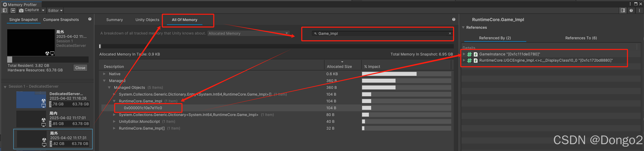Screen dimensions: 644x151
Task: Click the open snapshot preview thumbnail
Action: [31, 42]
